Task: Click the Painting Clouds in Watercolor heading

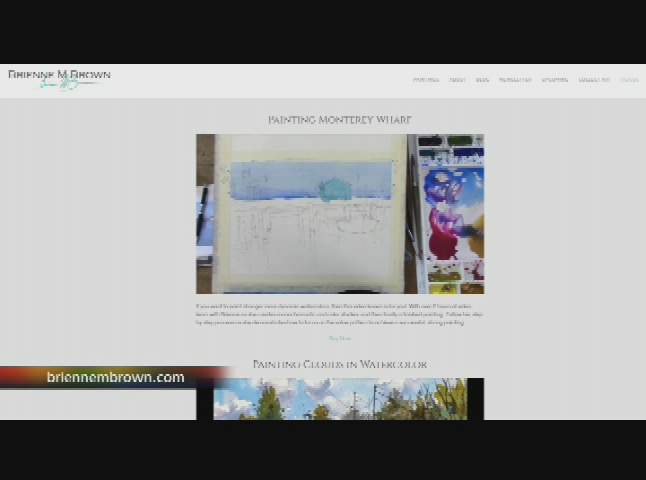Action: [x=339, y=365]
